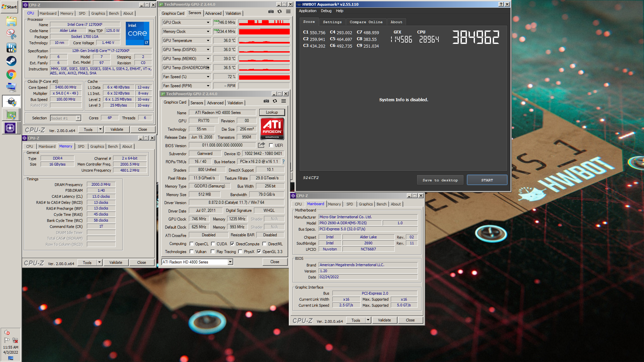
Task: Click the Start button
Action: tap(9, 7)
